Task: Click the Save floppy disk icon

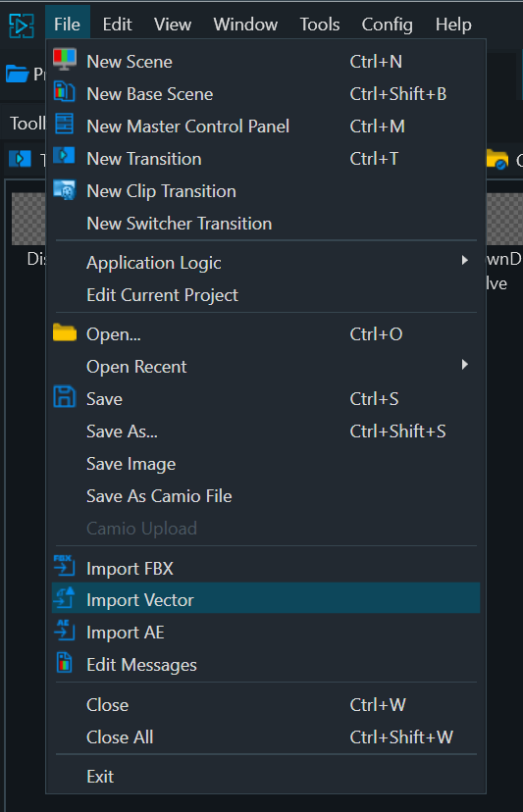Action: tap(65, 397)
